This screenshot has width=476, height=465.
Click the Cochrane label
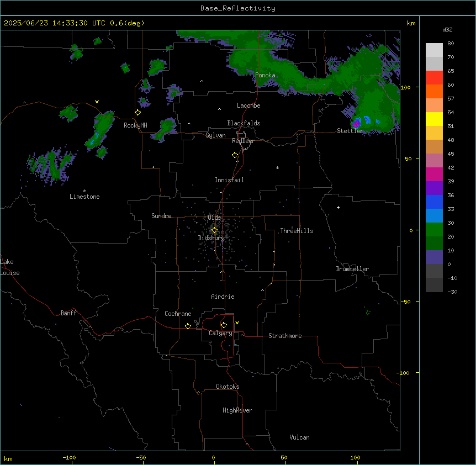click(178, 314)
